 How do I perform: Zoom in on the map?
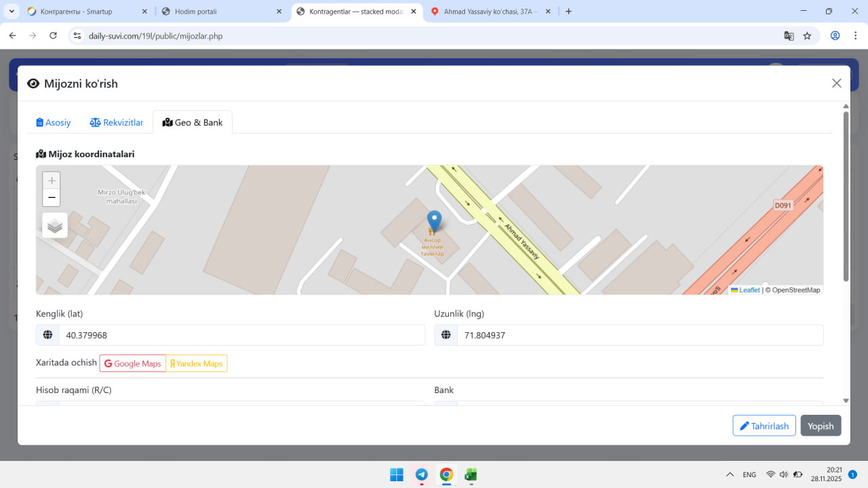[x=52, y=181]
